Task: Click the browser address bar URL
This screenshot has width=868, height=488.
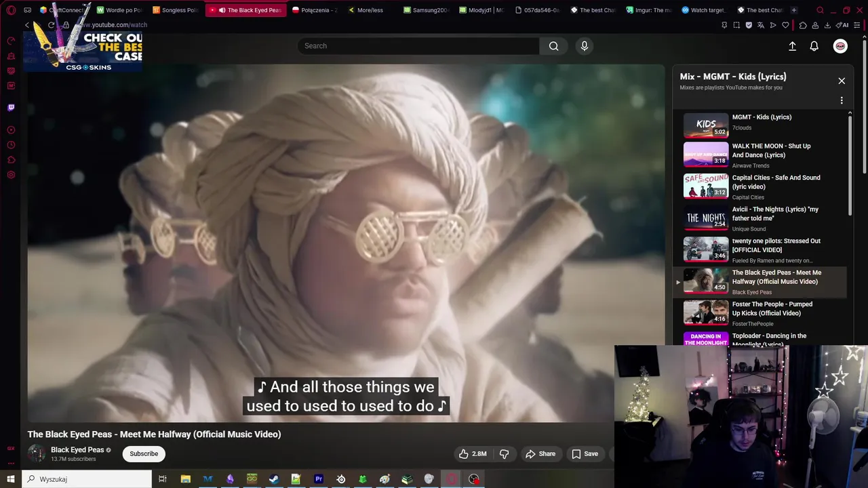Action: [x=114, y=25]
